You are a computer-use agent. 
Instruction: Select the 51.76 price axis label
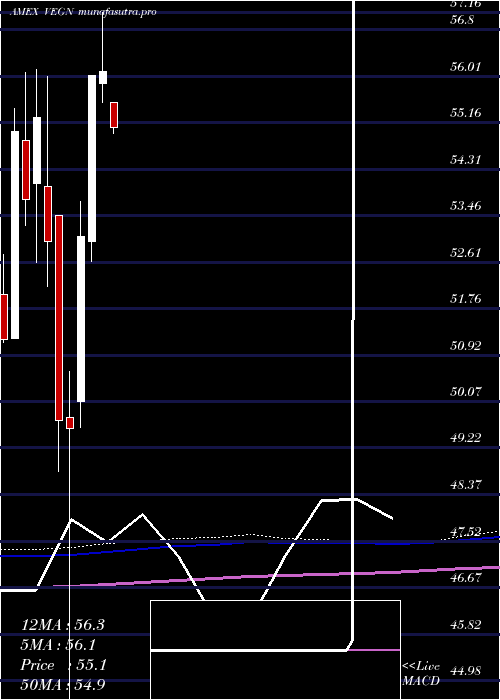click(x=466, y=299)
